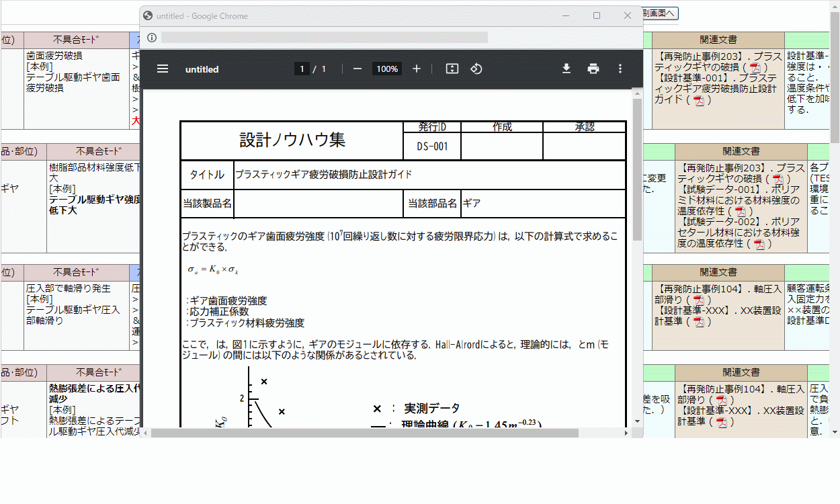Click the PDF viewer vertical scrollbar

[637, 168]
